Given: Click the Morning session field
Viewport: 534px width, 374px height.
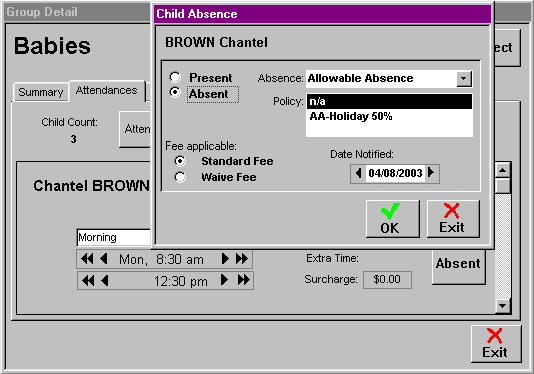Looking at the screenshot, I should coord(113,237).
